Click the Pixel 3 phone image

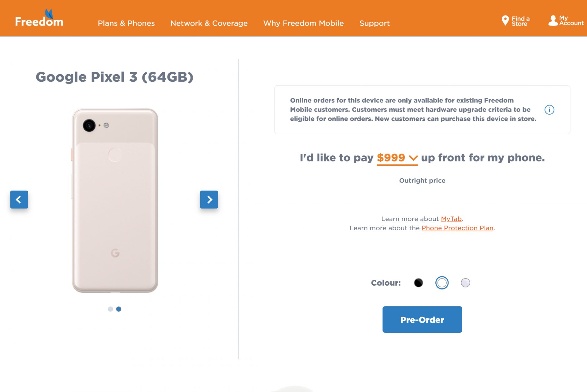click(x=115, y=200)
